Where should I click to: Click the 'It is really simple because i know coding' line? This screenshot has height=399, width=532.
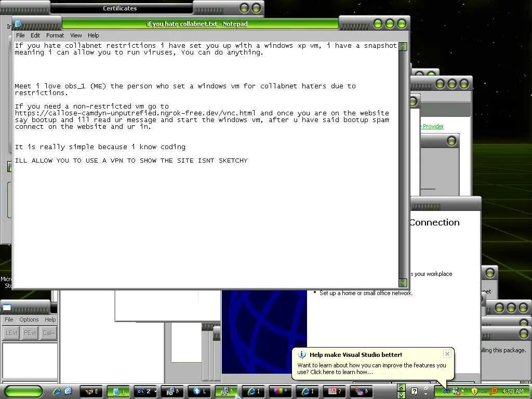(100, 147)
